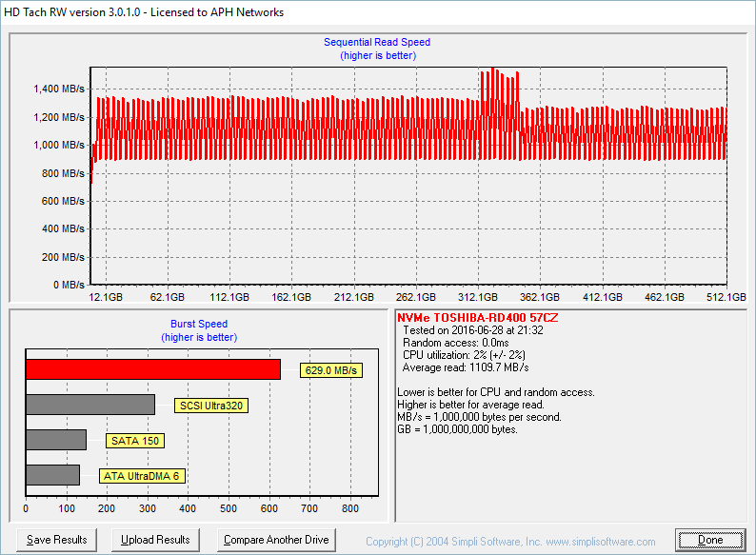This screenshot has width=756, height=555.
Task: Click the ATA UltraDMA 6 yellow label
Action: pos(141,475)
